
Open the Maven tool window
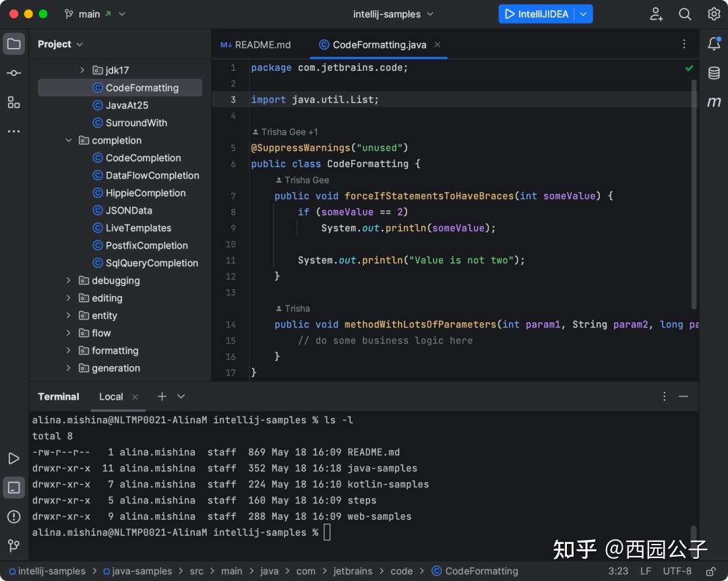715,102
